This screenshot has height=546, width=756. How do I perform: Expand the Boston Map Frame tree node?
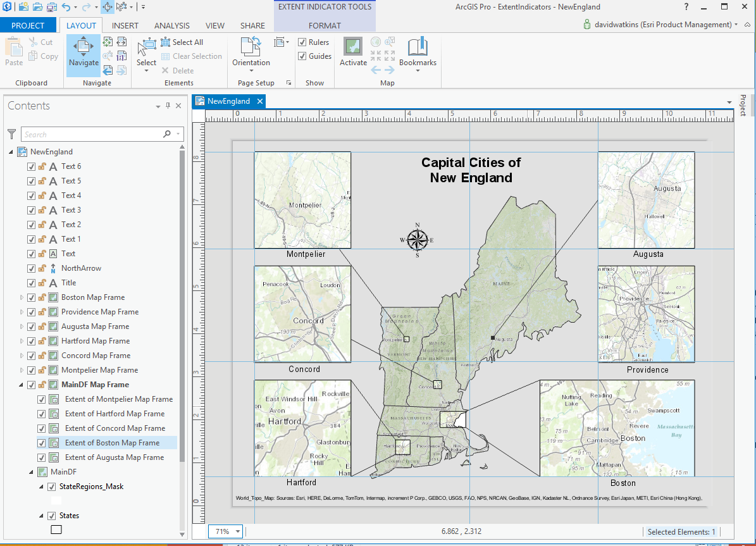tap(22, 297)
